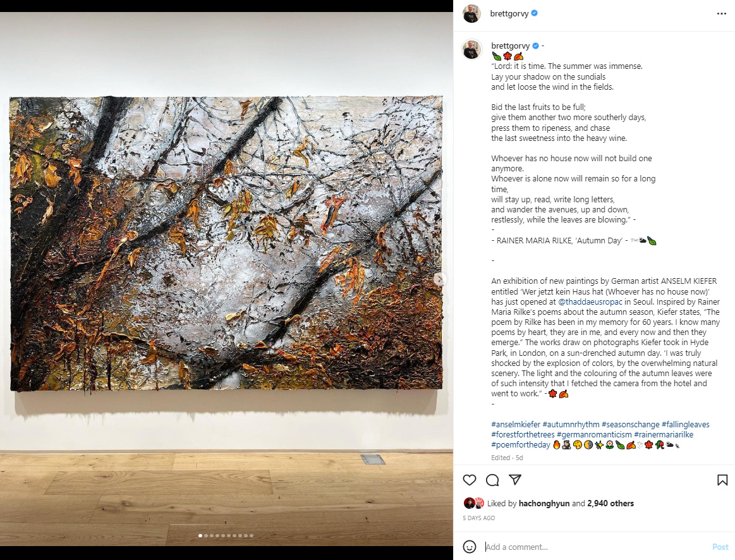
Task: Open emoji picker in comment box
Action: click(469, 546)
